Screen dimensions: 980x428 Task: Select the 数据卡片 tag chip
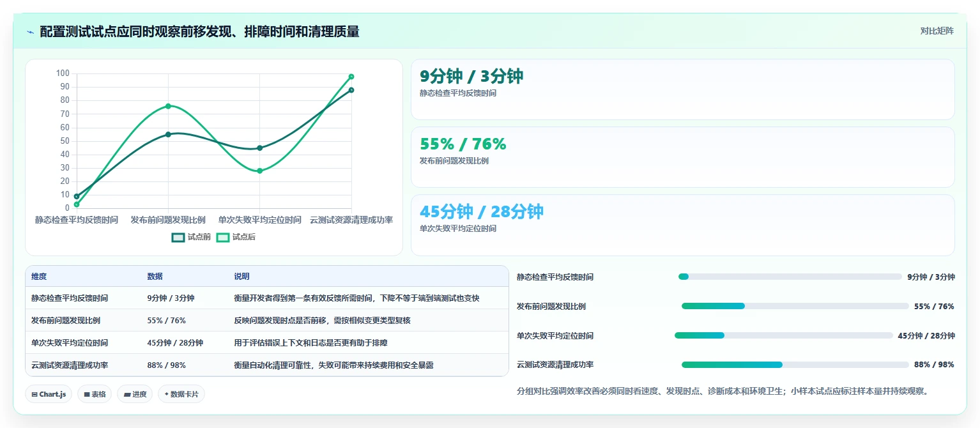tap(181, 394)
